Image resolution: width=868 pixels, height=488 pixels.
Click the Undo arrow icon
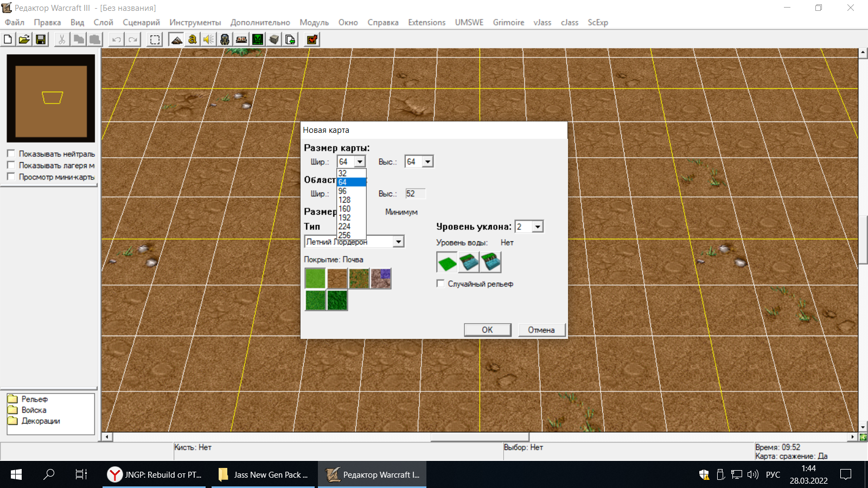(x=117, y=40)
